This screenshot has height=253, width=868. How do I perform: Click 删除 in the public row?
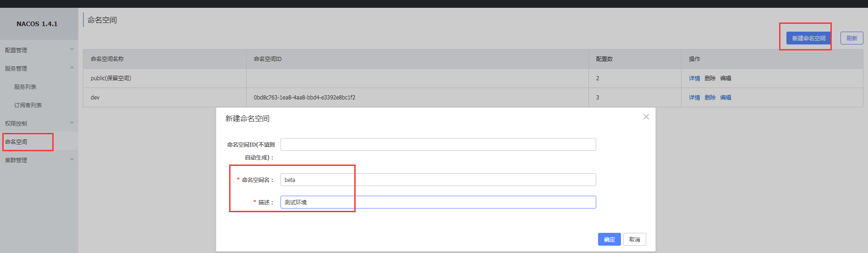click(x=710, y=78)
